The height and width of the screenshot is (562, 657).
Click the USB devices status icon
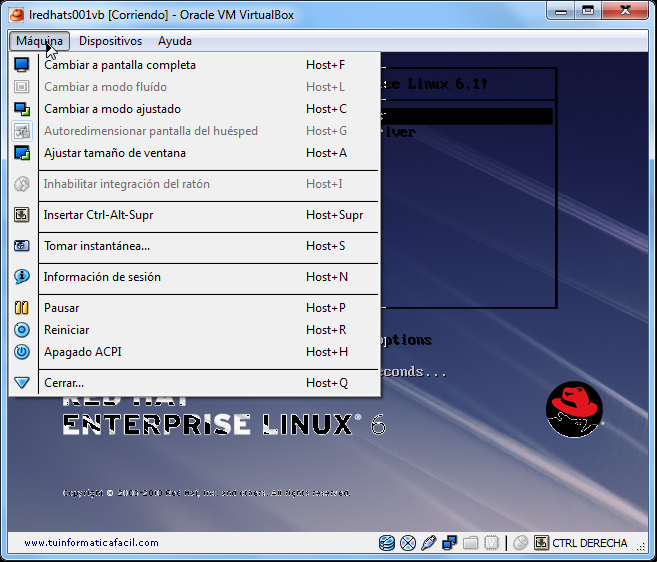tap(429, 543)
